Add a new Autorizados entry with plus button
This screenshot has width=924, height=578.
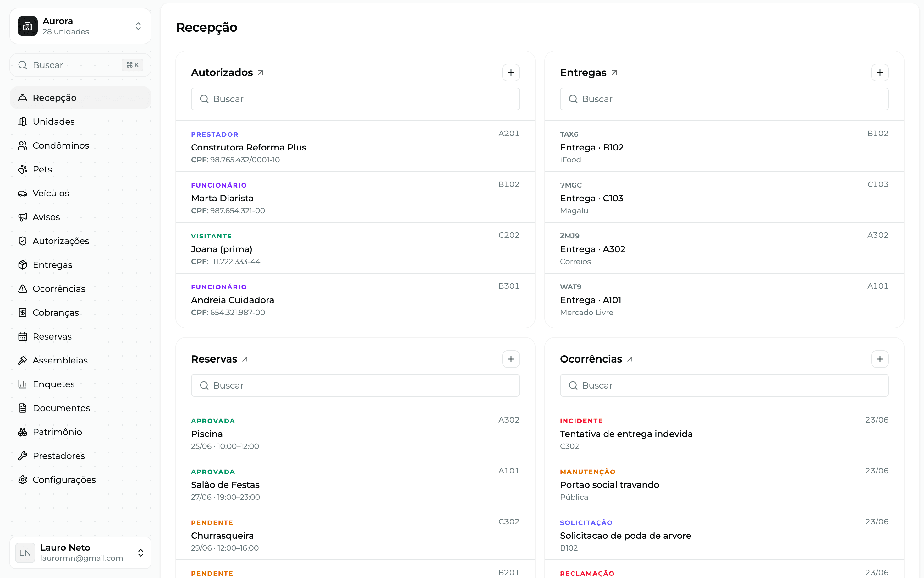click(511, 73)
